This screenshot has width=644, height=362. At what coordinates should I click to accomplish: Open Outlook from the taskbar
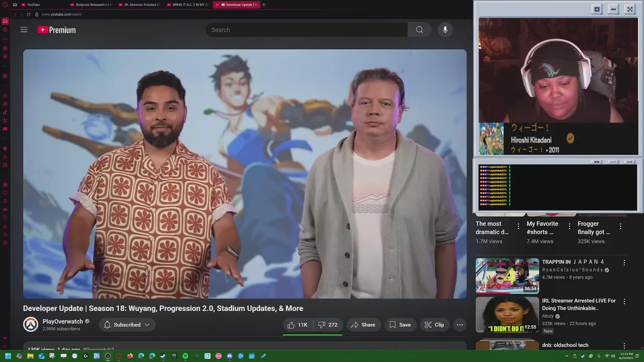tap(41, 356)
